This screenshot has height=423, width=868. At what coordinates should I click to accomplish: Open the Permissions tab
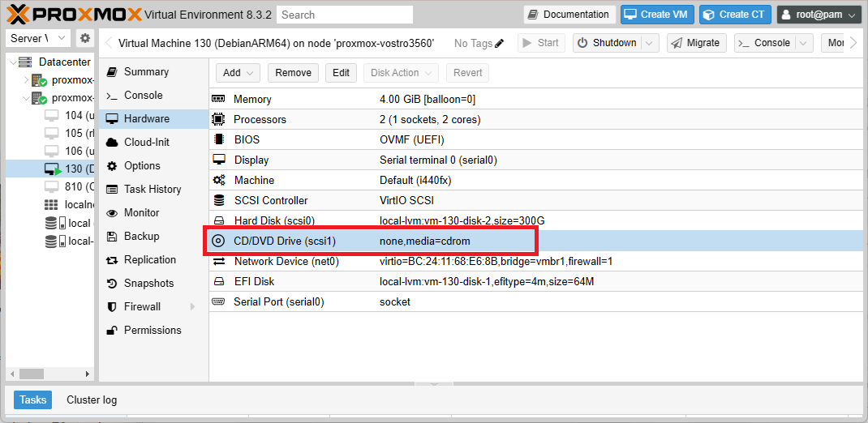[153, 330]
